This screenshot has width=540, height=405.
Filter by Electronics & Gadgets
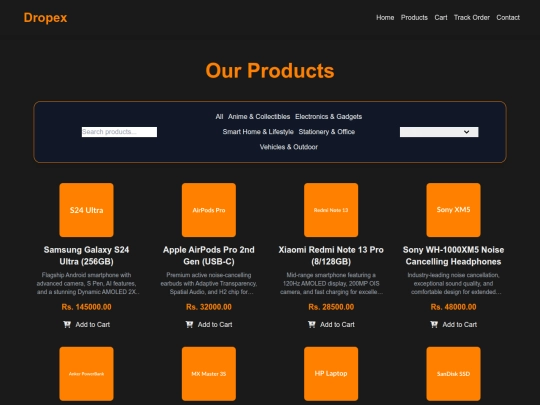pyautogui.click(x=328, y=117)
